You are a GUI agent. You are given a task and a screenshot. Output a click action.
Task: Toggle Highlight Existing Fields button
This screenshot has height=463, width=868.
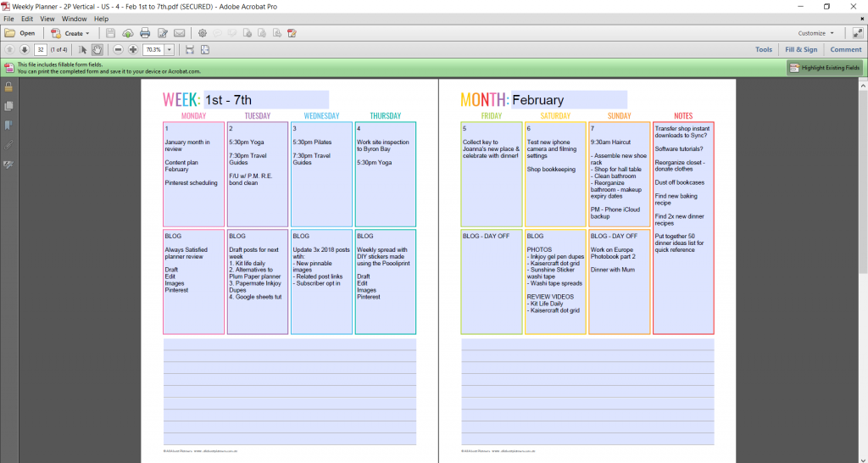825,68
